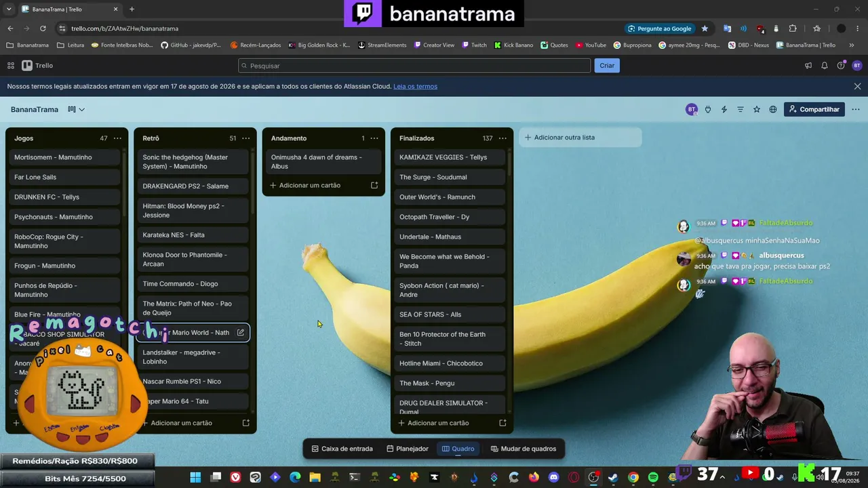Open the board Power-Ups plug icon
Viewport: 868px width, 488px height.
pyautogui.click(x=708, y=109)
